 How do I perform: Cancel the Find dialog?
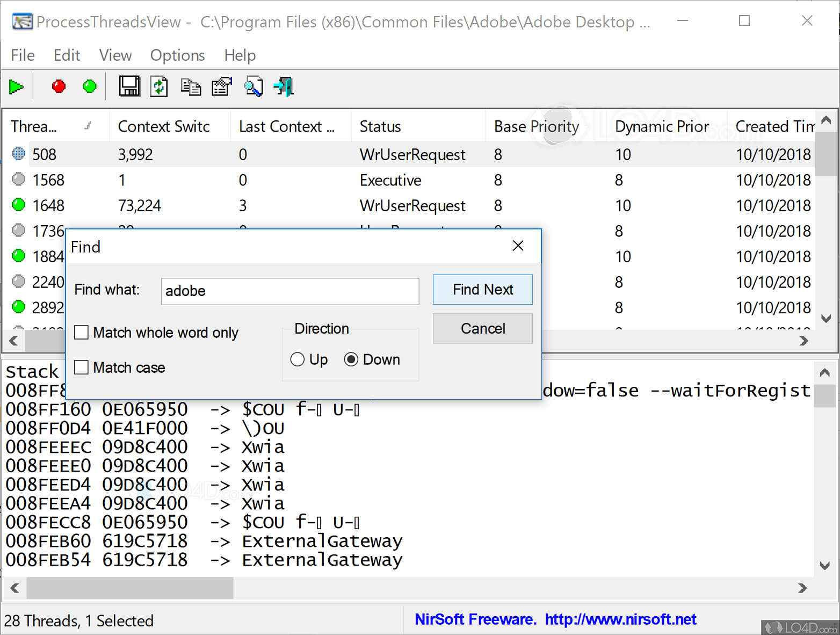[482, 328]
